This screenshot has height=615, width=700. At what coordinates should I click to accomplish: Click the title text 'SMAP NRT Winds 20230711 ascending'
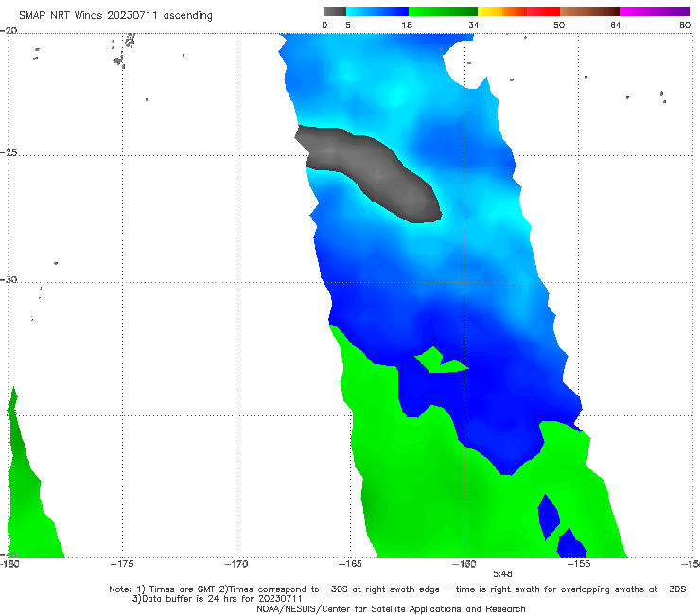pos(115,16)
